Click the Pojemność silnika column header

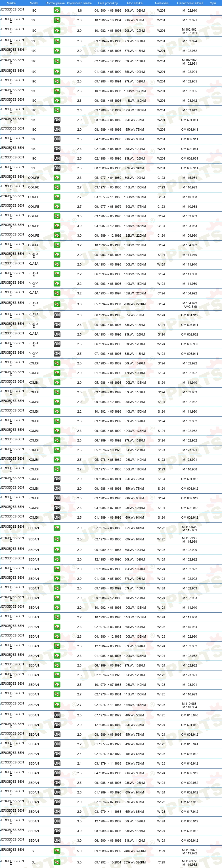tap(79, 3)
